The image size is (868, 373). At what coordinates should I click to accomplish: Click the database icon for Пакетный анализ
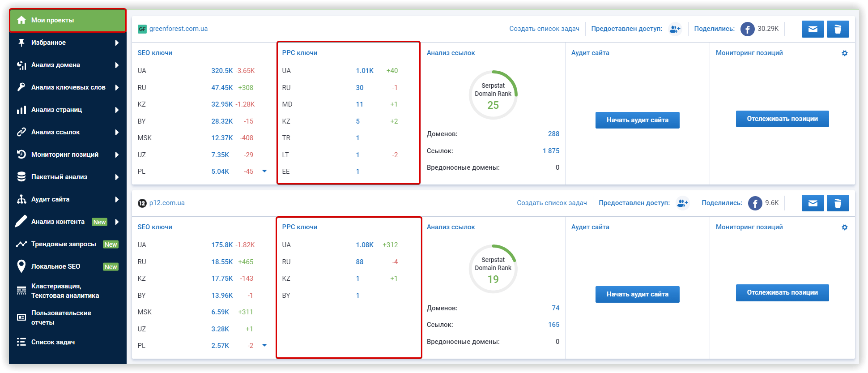click(x=21, y=177)
